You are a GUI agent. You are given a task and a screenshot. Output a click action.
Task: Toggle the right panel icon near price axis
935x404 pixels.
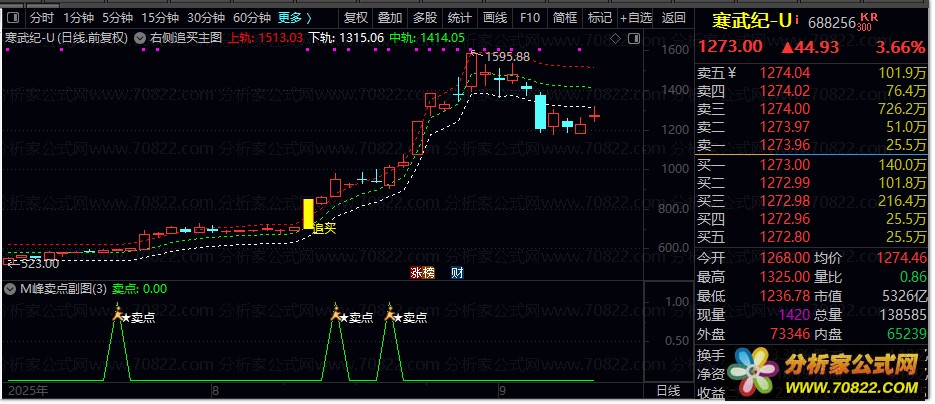(x=634, y=39)
